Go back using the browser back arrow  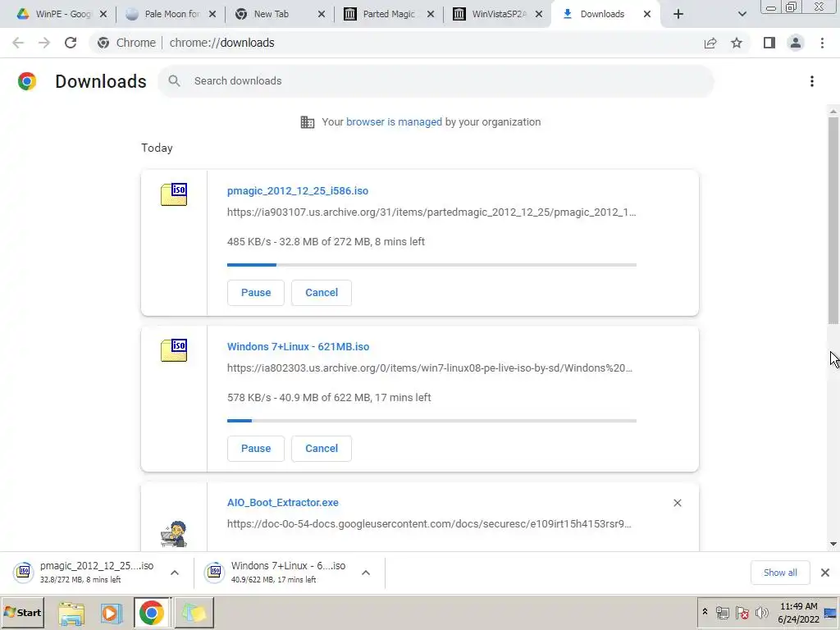18,43
